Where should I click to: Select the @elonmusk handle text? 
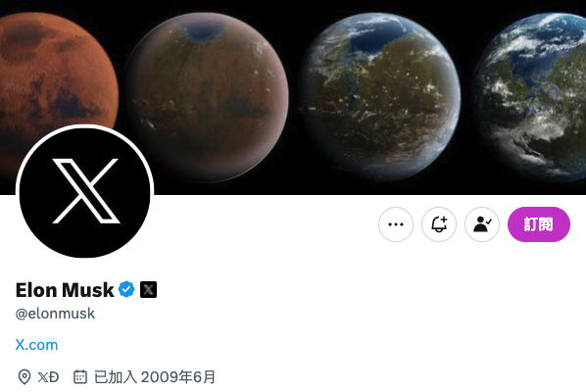[x=55, y=314]
